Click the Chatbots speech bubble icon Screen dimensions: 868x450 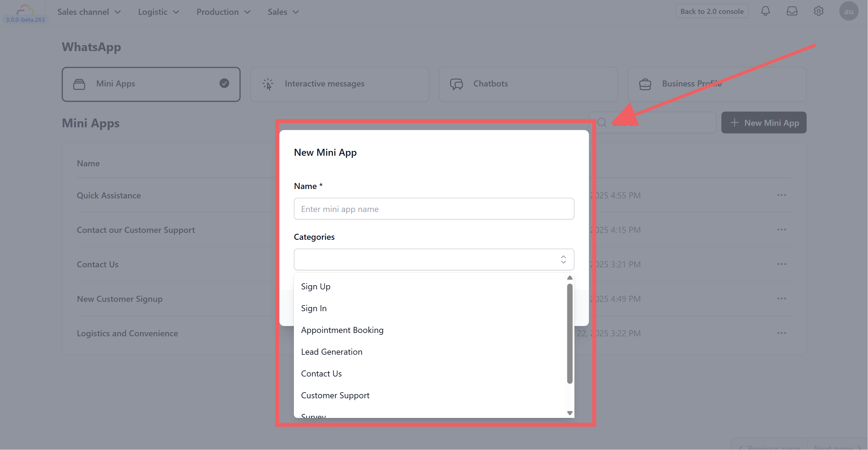pyautogui.click(x=457, y=84)
